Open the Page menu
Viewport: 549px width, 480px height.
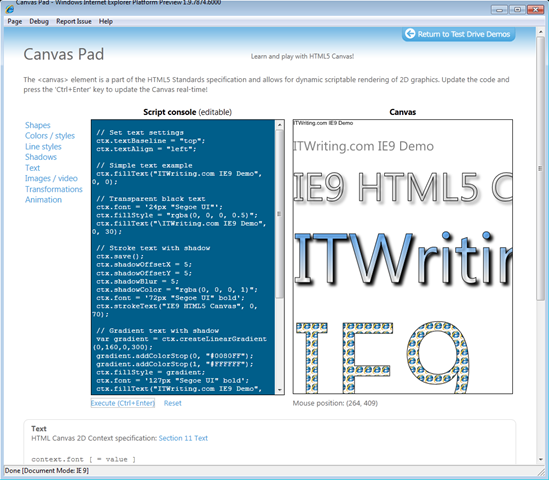pos(15,21)
